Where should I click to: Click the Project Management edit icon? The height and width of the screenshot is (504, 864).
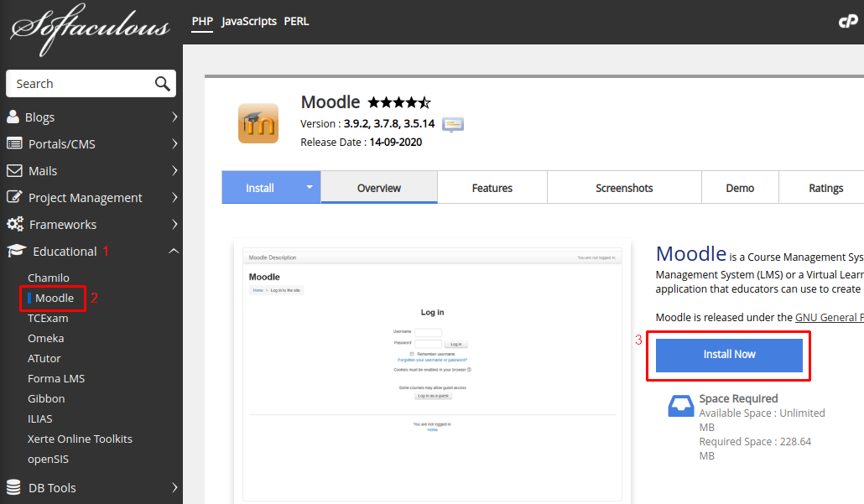coord(14,197)
